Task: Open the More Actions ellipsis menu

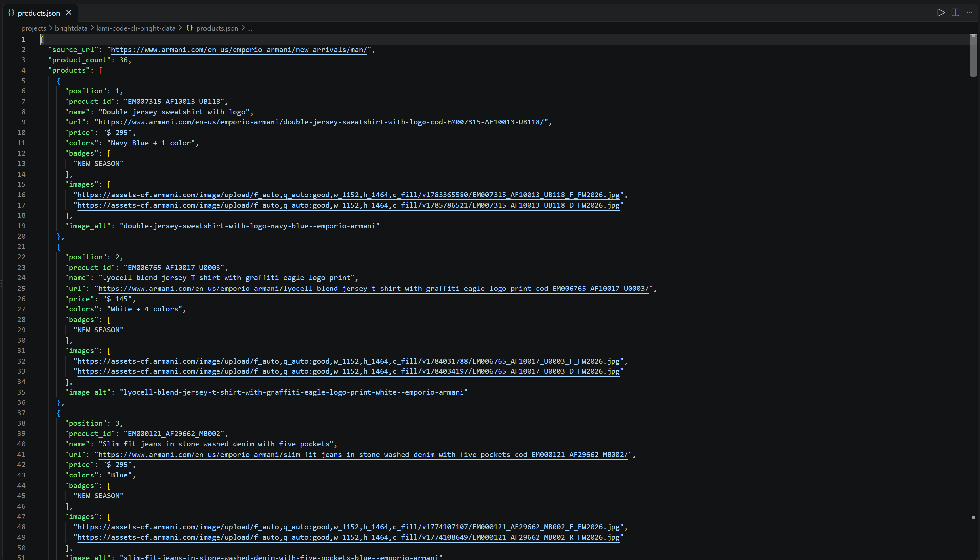Action: pyautogui.click(x=970, y=13)
